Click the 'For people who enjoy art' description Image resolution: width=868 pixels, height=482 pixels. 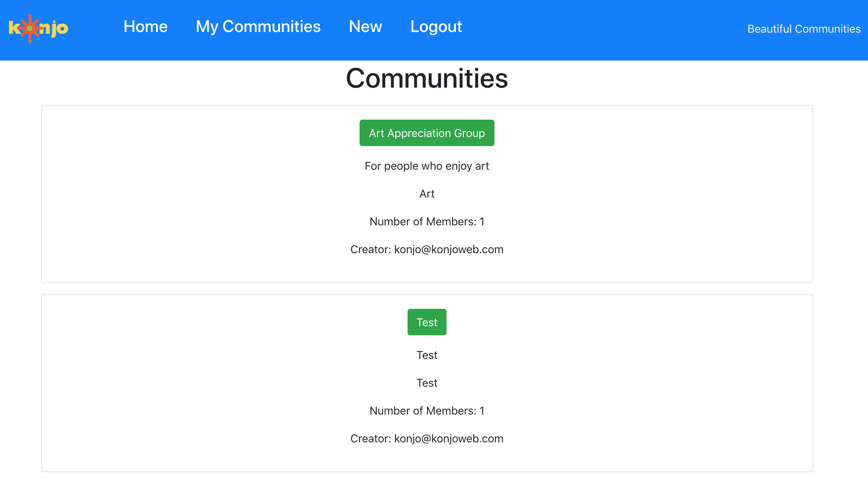tap(427, 166)
